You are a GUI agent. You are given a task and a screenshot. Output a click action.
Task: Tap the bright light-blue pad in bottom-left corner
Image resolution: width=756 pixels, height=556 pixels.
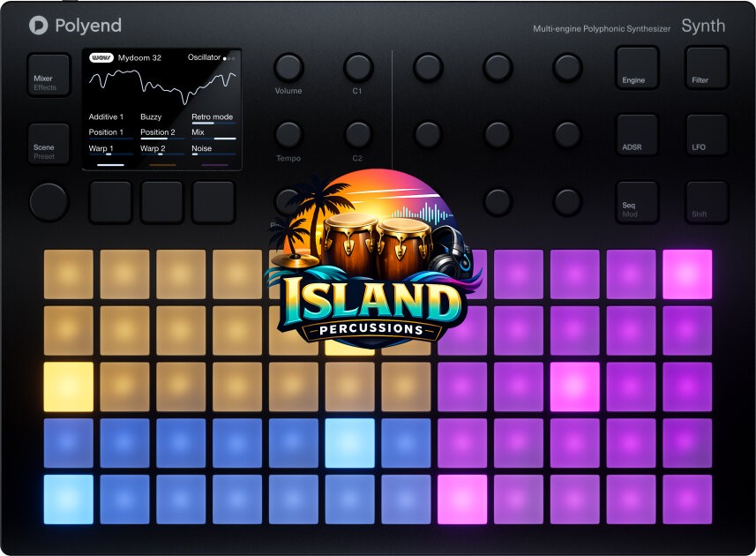[x=69, y=500]
